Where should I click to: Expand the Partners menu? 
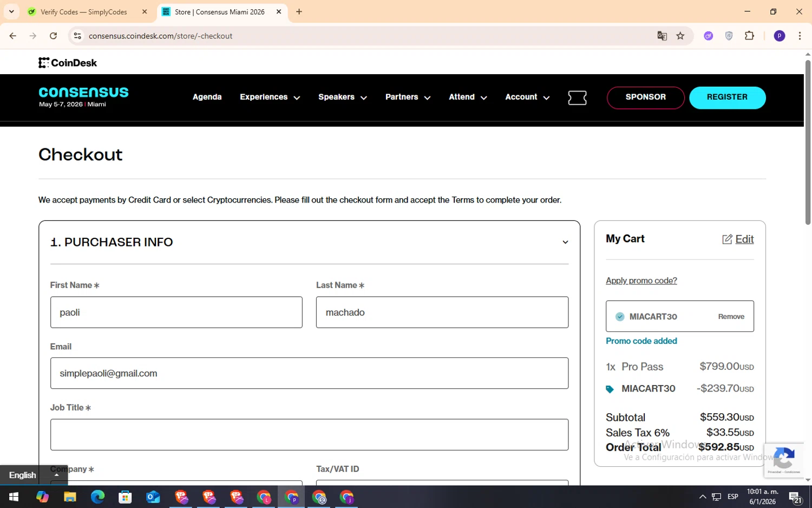tap(408, 97)
